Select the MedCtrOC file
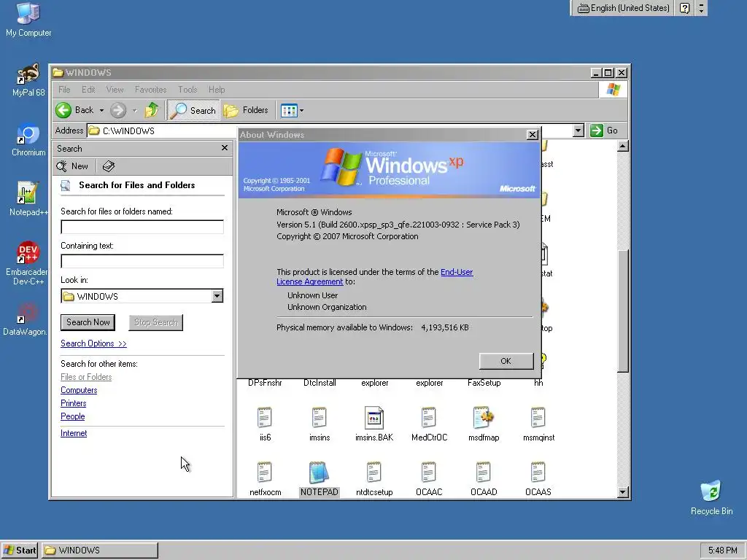Viewport: 747px width, 560px height. tap(429, 424)
